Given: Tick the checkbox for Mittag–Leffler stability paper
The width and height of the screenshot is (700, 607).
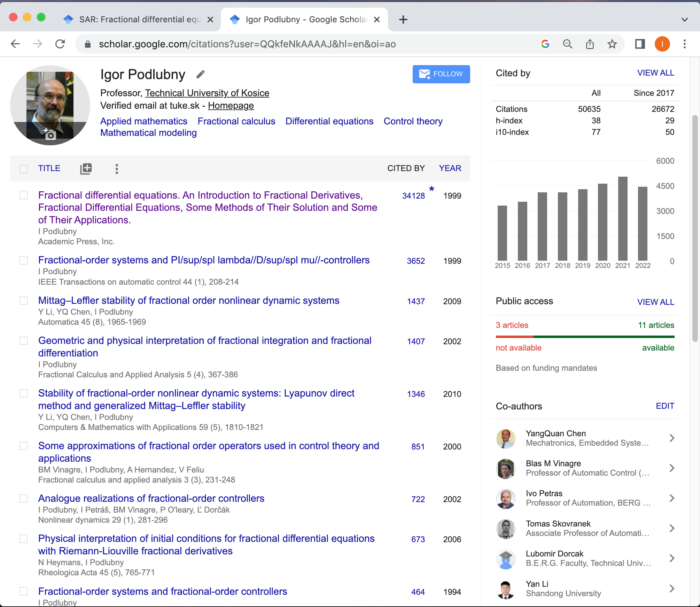Looking at the screenshot, I should pos(24,301).
